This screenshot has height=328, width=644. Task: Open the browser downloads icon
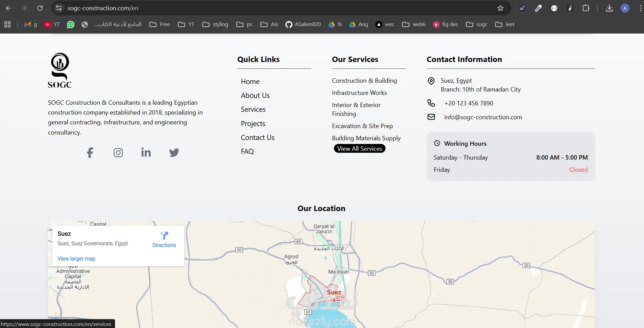tap(609, 8)
